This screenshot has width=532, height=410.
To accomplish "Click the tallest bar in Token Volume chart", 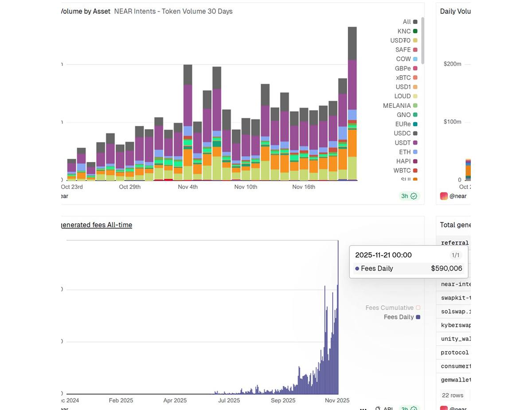I will 352,104.
